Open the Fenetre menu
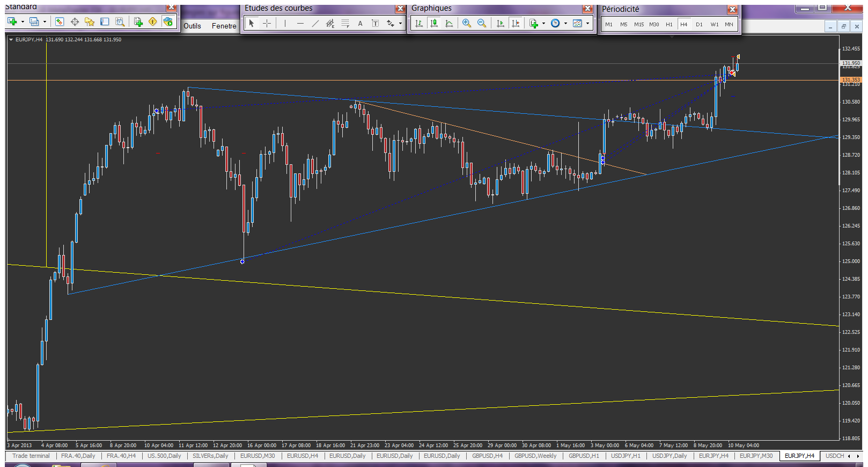Image resolution: width=868 pixels, height=467 pixels. tap(224, 26)
